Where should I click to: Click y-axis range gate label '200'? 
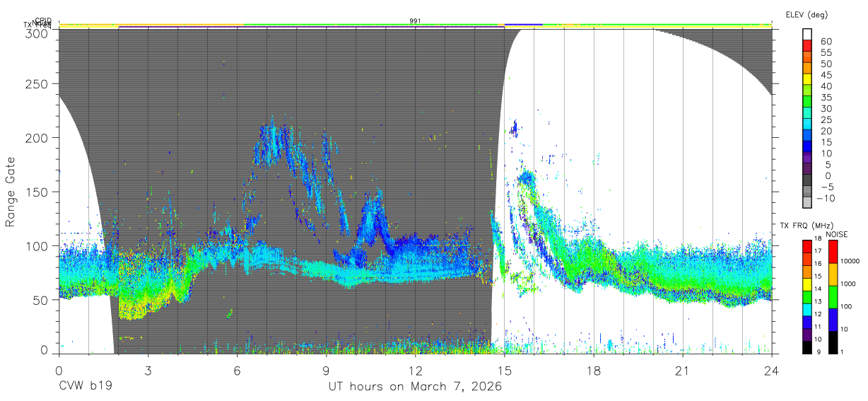(37, 138)
